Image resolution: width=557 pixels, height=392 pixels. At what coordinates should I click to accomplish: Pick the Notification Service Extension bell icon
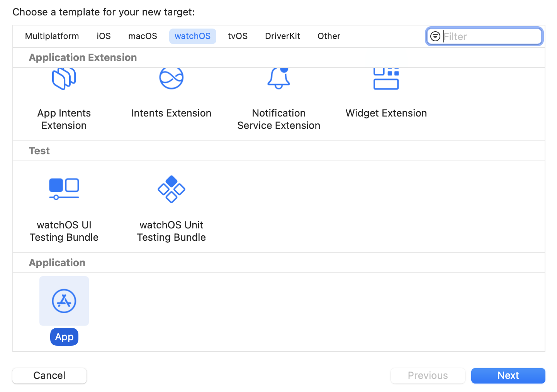[x=278, y=78]
